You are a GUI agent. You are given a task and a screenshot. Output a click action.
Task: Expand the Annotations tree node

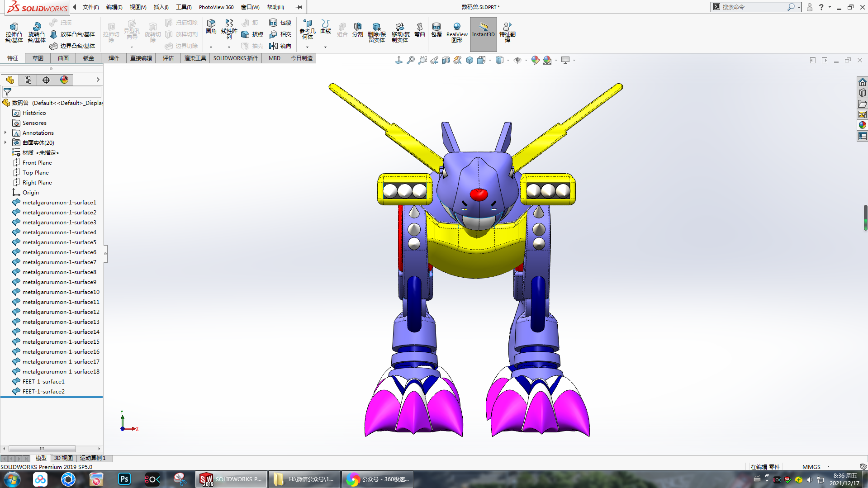tap(5, 133)
